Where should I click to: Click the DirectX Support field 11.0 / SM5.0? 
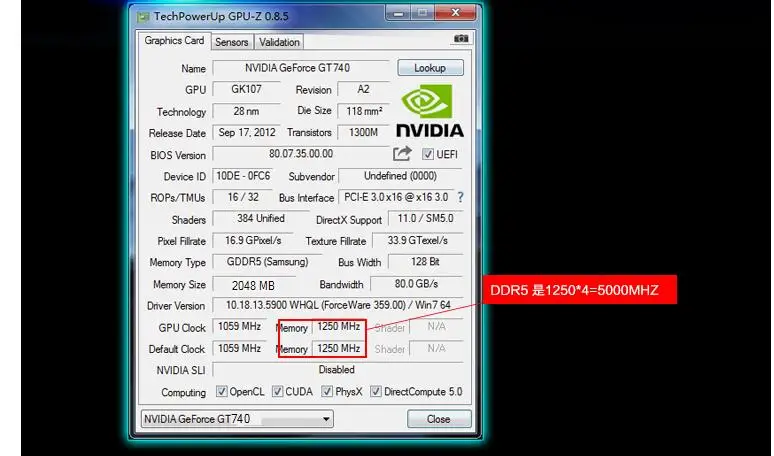426,218
